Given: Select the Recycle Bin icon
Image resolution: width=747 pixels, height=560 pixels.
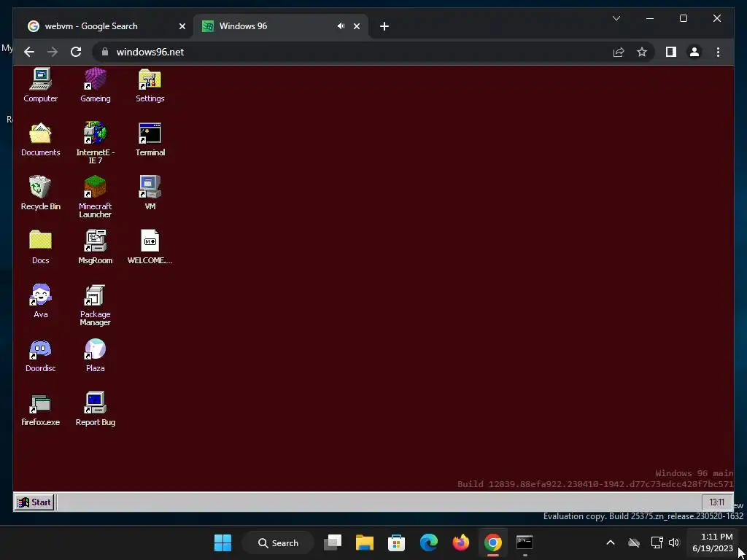Looking at the screenshot, I should click(x=41, y=192).
